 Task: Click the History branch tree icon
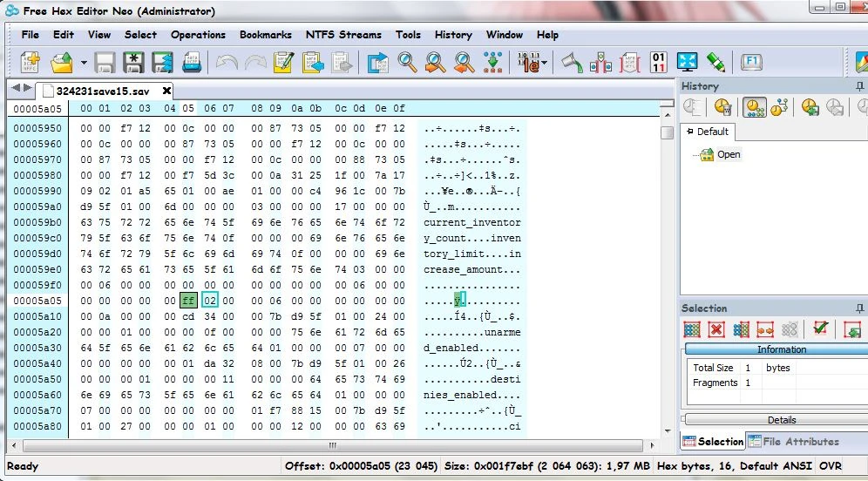pyautogui.click(x=779, y=107)
